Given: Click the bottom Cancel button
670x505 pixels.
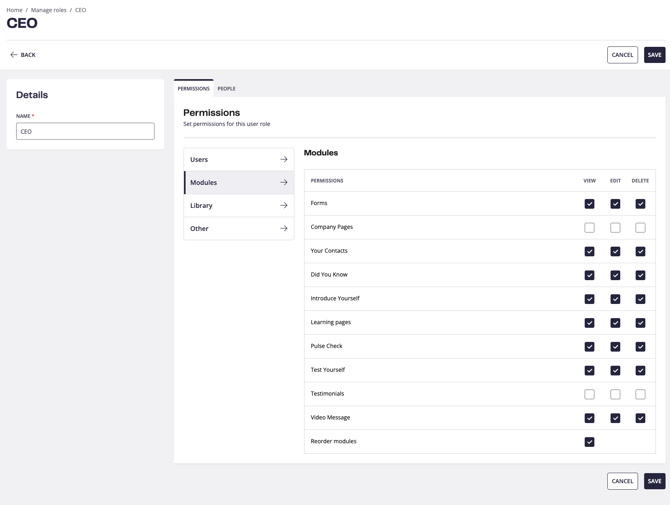Looking at the screenshot, I should [x=622, y=481].
